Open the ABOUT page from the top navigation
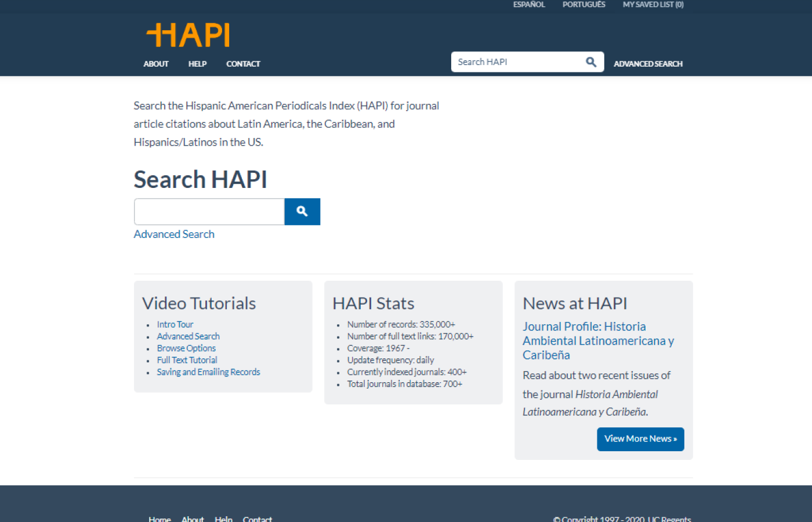Viewport: 812px width, 522px height. click(x=155, y=64)
